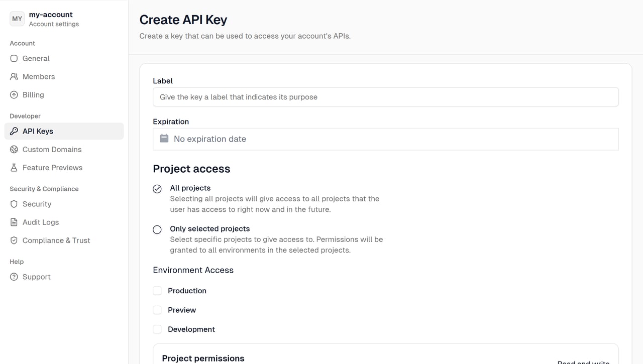Click the Production label text
This screenshot has height=364, width=643.
point(187,291)
